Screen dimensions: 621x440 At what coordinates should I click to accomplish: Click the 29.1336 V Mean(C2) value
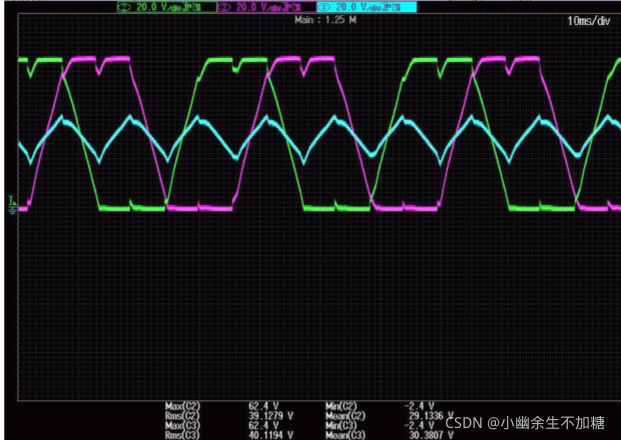[x=431, y=416]
